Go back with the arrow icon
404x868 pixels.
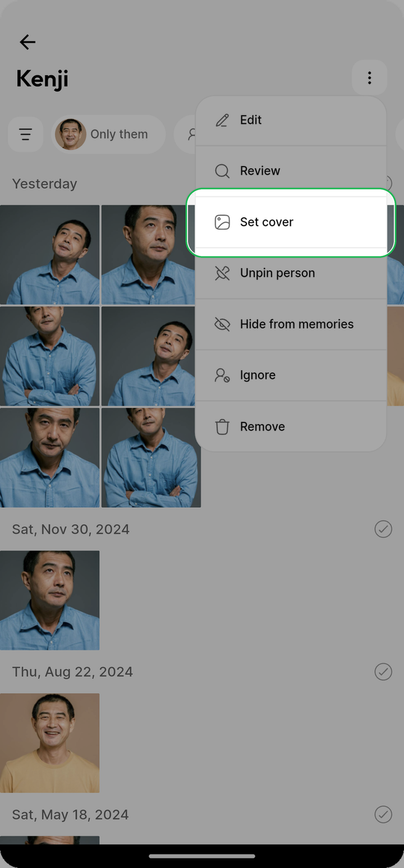tap(27, 42)
